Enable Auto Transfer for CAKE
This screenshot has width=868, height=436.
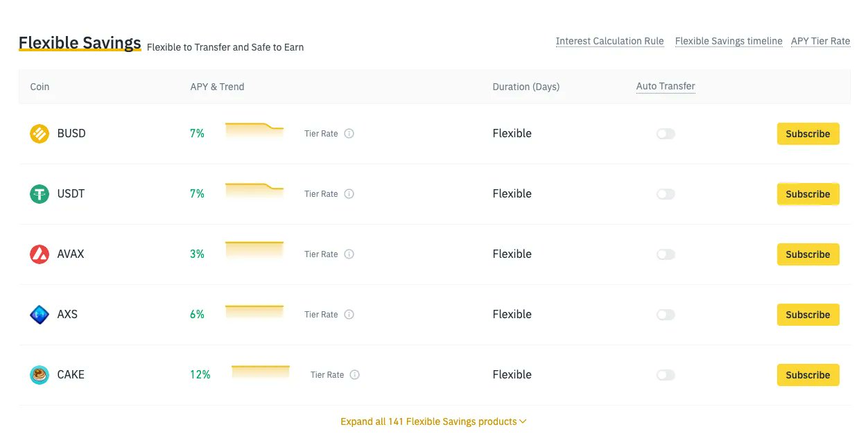click(x=666, y=374)
